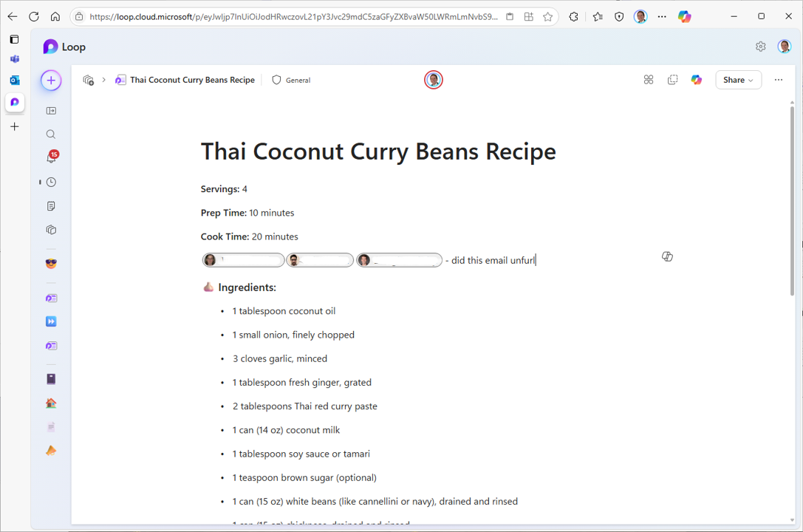Click '2 tablespoons Thai red curry paste'
Image resolution: width=803 pixels, height=532 pixels.
(304, 406)
